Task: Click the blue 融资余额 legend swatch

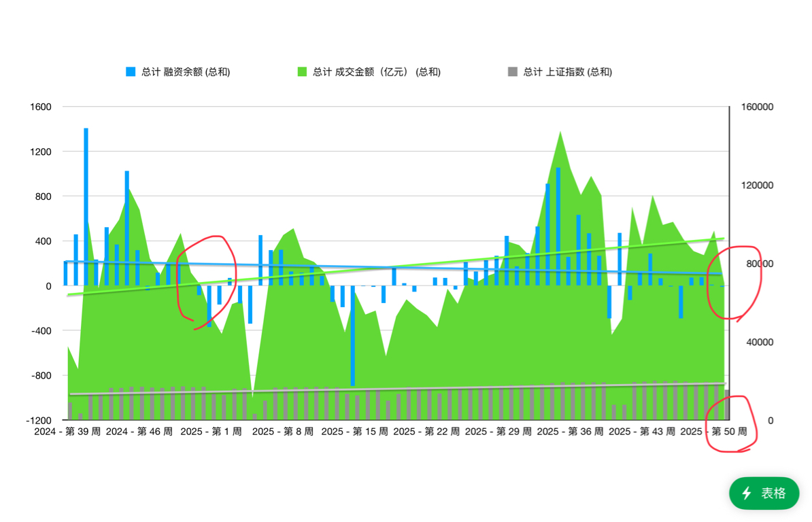Action: (x=131, y=72)
